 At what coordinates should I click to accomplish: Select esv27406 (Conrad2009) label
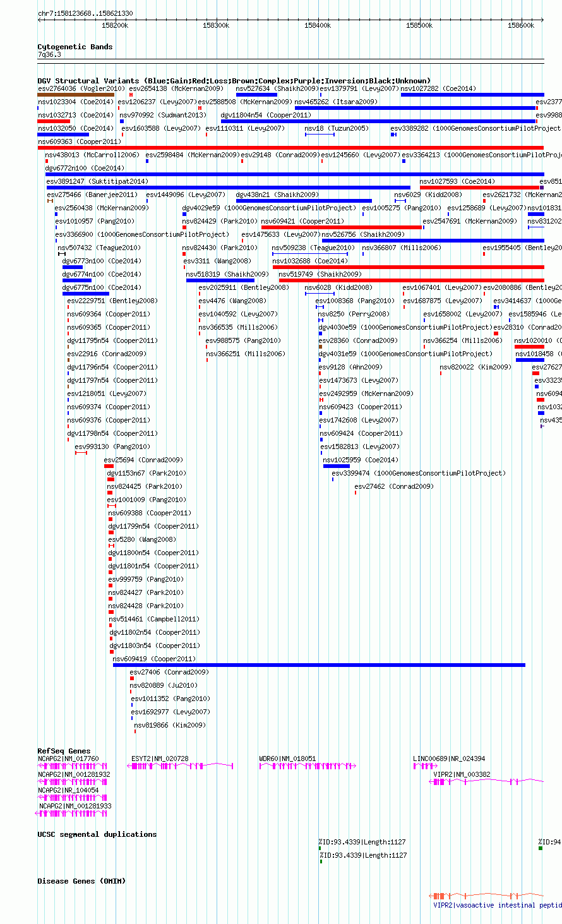[x=169, y=672]
